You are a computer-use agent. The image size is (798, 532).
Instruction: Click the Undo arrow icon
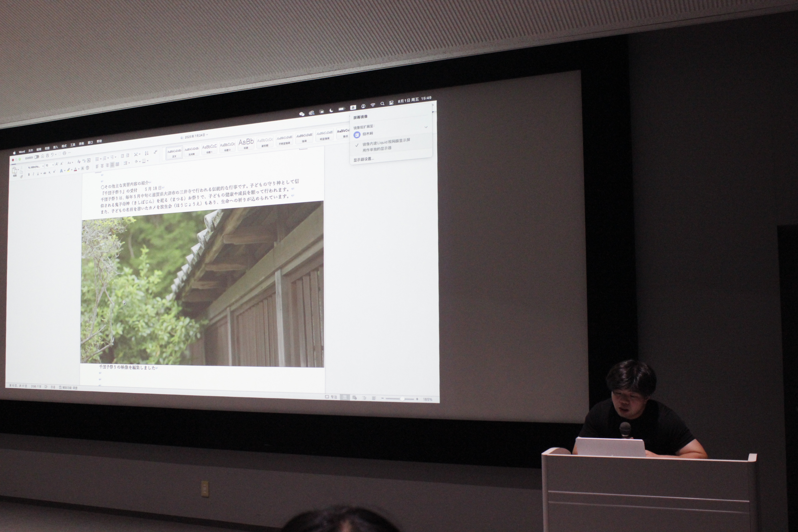coord(53,155)
